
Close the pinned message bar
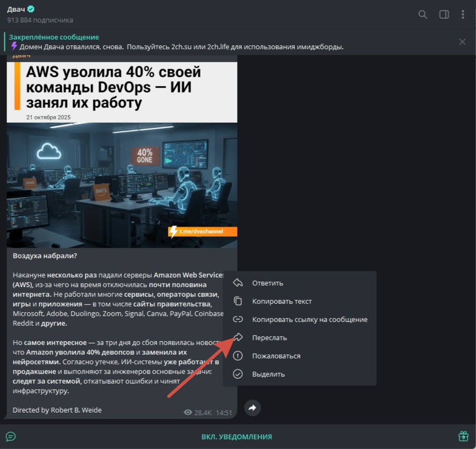point(462,42)
